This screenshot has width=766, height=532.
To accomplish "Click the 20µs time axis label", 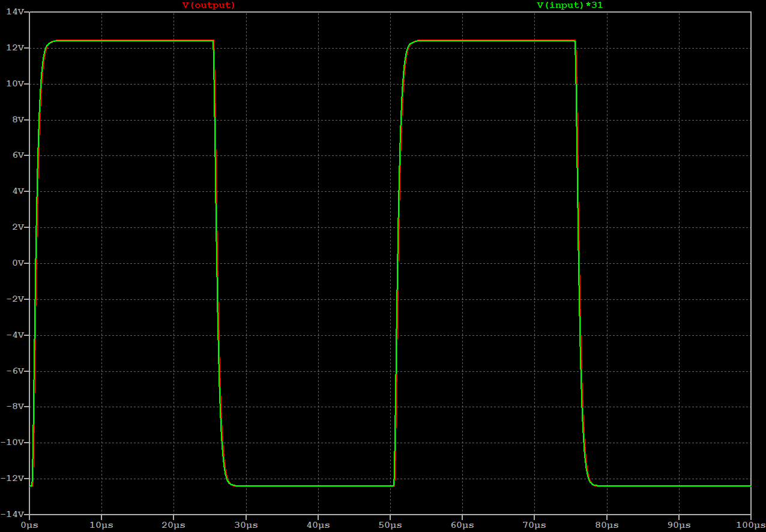I will click(x=173, y=525).
